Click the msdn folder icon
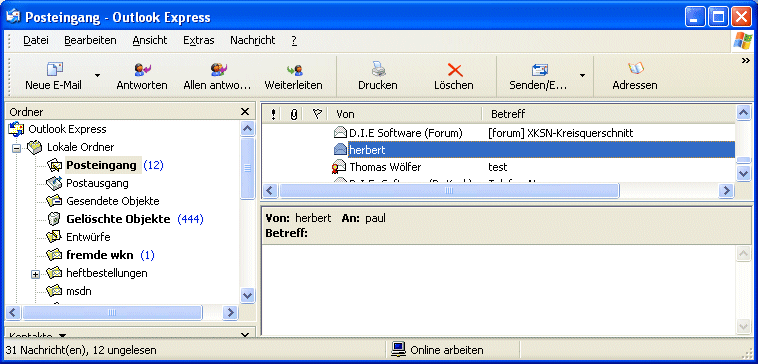The image size is (758, 364). (x=55, y=291)
